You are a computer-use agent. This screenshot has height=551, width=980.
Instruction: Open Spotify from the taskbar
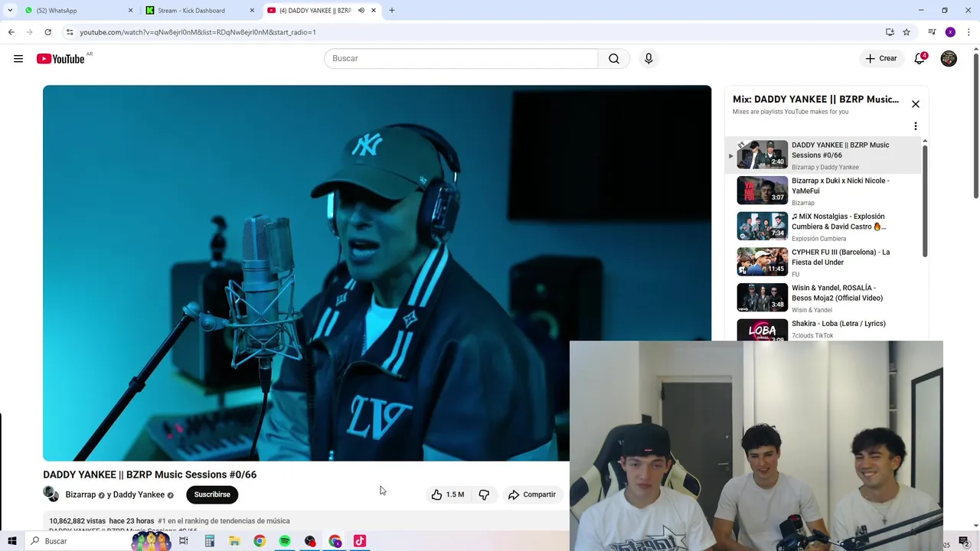(x=285, y=541)
